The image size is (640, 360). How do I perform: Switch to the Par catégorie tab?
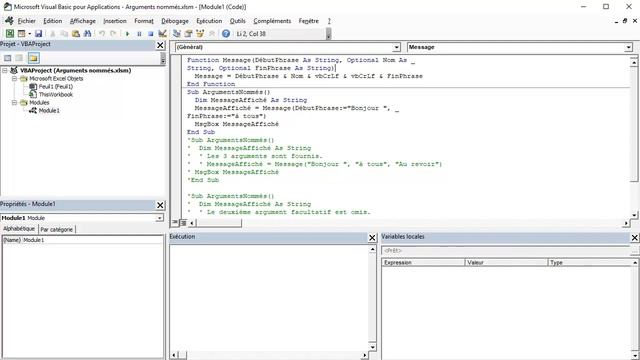pyautogui.click(x=57, y=229)
